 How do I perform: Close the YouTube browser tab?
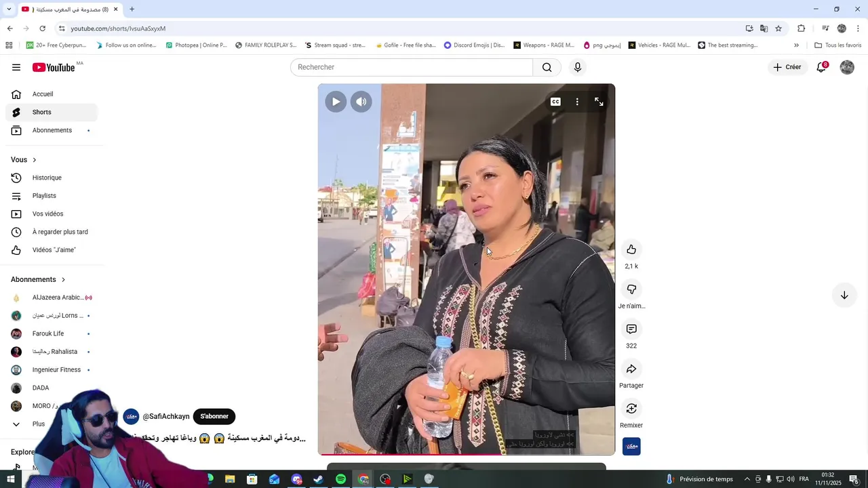115,9
